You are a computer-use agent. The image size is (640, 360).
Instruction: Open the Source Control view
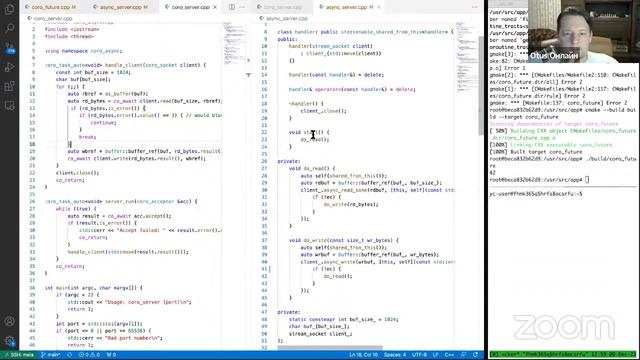9,47
